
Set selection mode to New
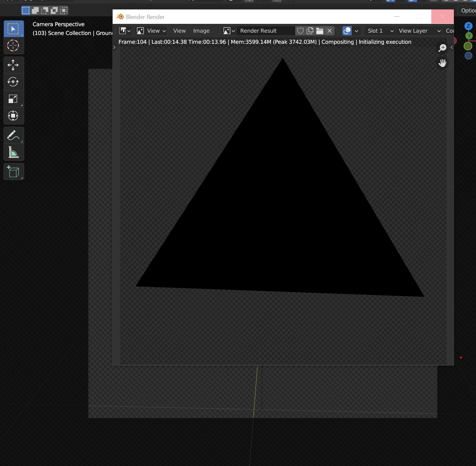coord(25,10)
